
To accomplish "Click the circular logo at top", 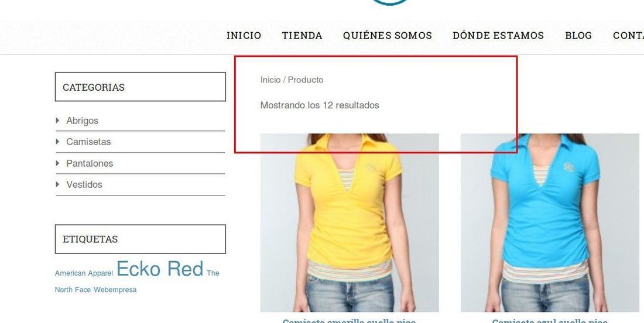I will 389,2.
